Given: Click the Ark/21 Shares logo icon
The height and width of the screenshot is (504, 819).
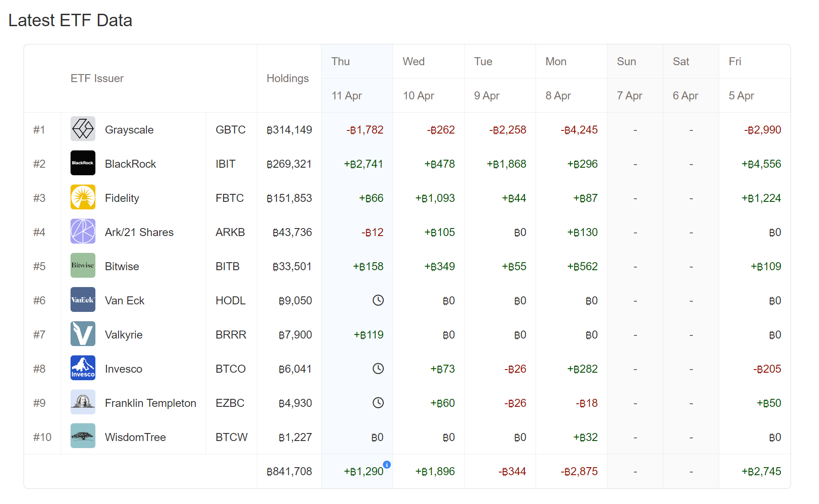Looking at the screenshot, I should tap(83, 232).
